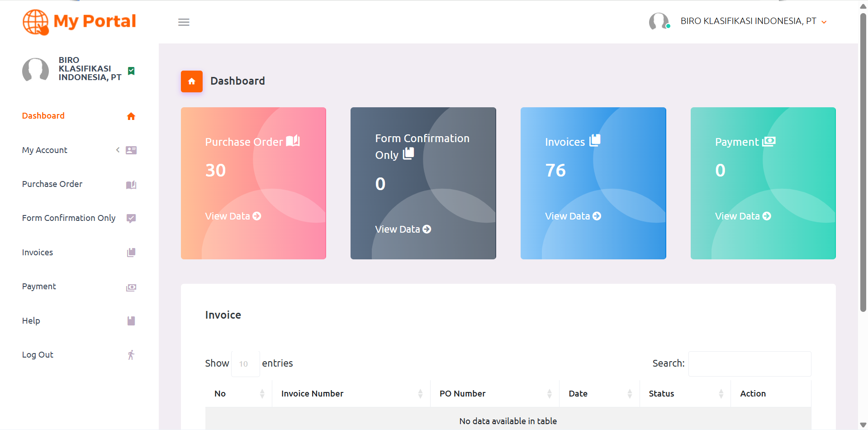Click the arrow icon on Form Confirmation View Data

click(427, 229)
